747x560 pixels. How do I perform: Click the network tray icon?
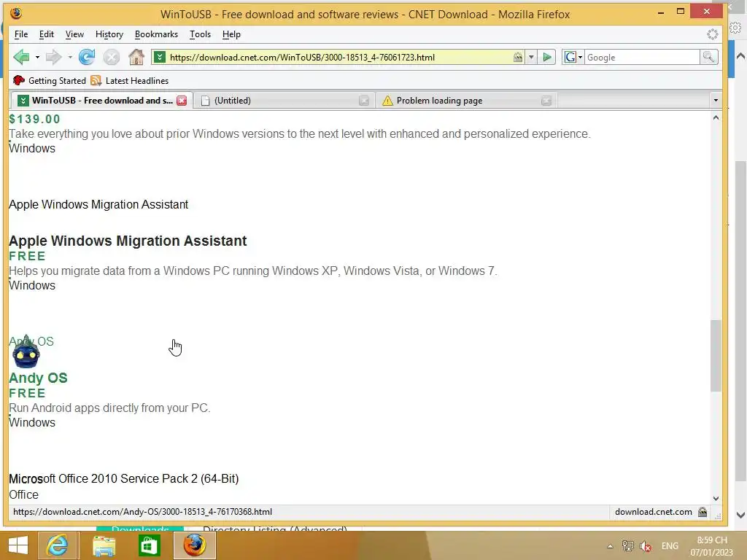(628, 546)
